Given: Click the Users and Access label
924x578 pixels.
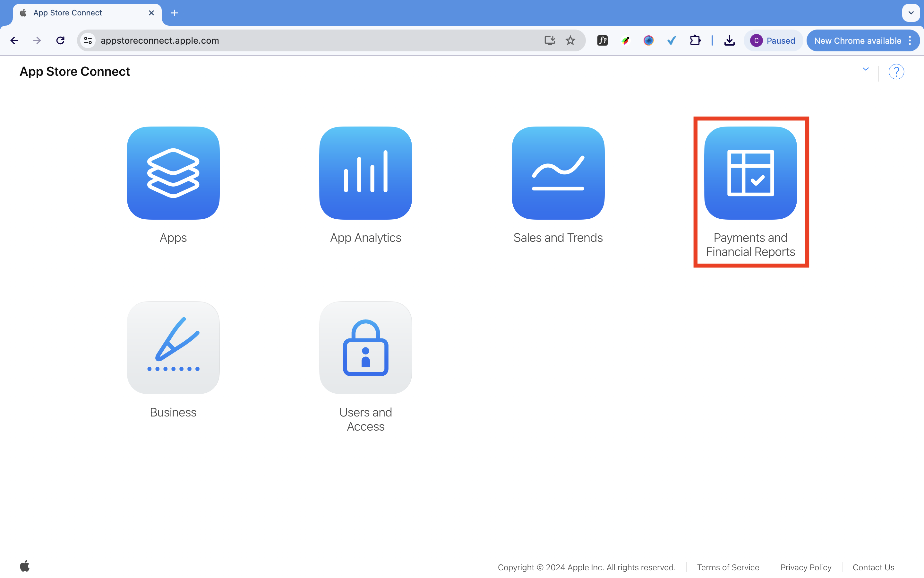Looking at the screenshot, I should click(365, 419).
